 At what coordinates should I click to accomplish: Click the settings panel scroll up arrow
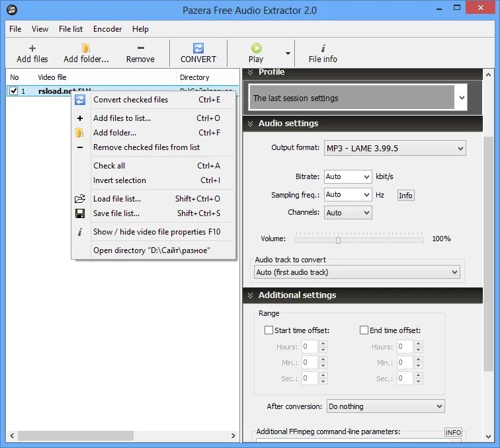(488, 75)
